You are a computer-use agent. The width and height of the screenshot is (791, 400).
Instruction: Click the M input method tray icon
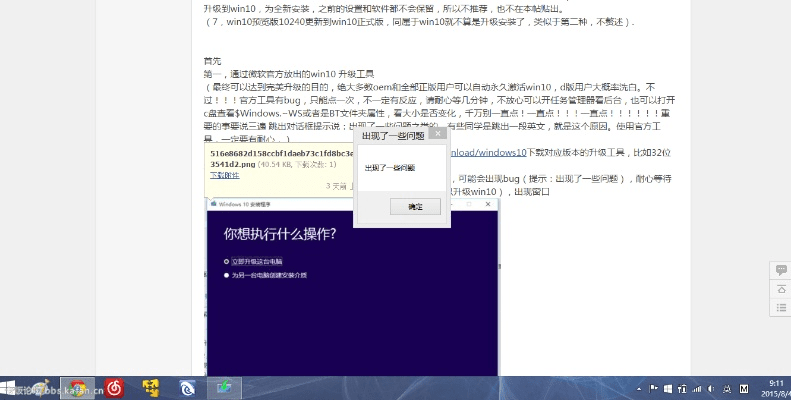coord(744,389)
